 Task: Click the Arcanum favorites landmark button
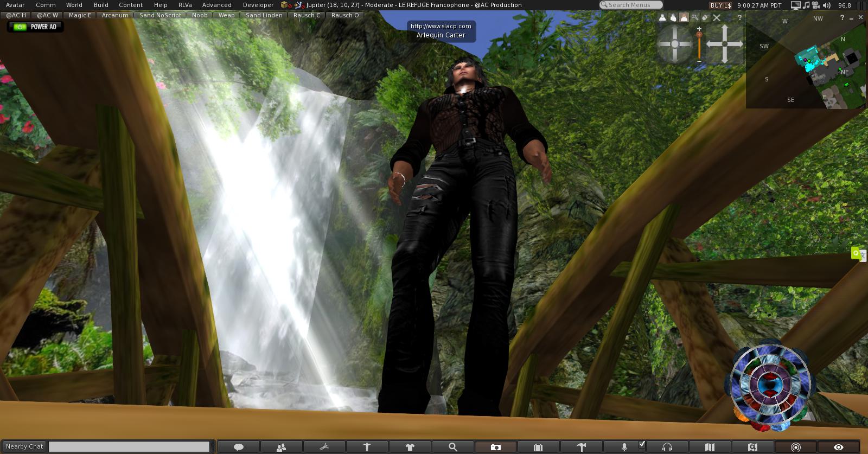point(115,15)
